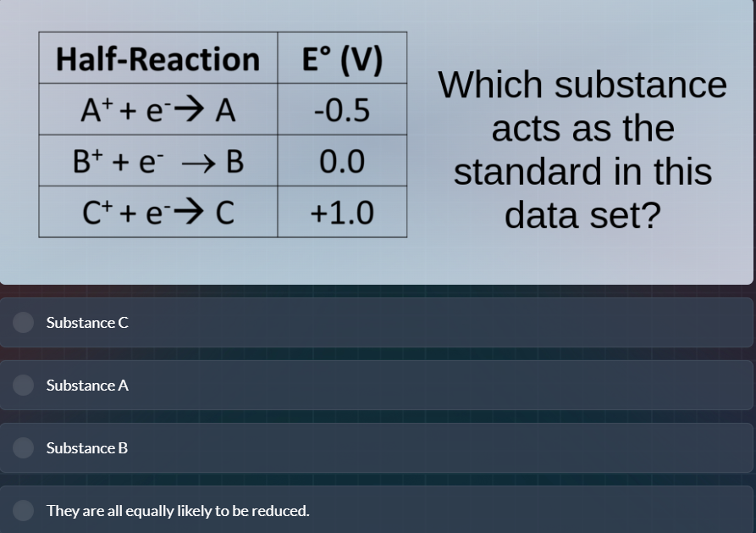This screenshot has width=756, height=533.
Task: Click the Substance C answer text
Action: (86, 322)
